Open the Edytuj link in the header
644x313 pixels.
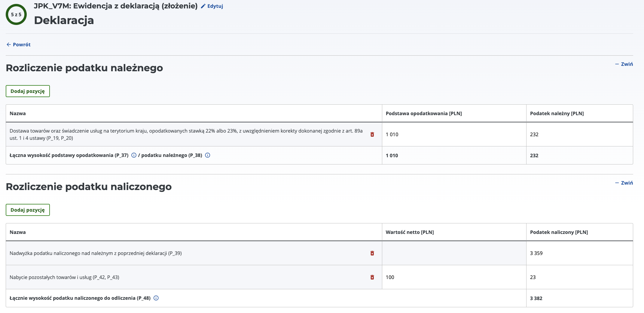[215, 6]
